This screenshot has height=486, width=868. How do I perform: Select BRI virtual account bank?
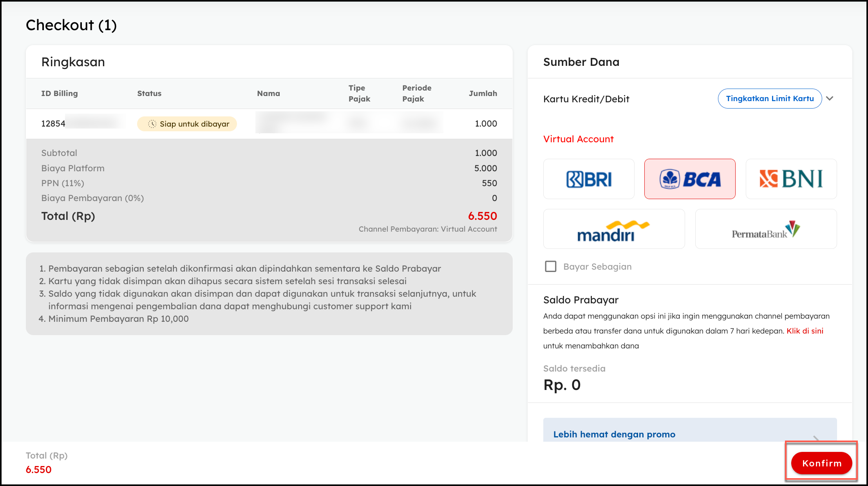coord(589,179)
